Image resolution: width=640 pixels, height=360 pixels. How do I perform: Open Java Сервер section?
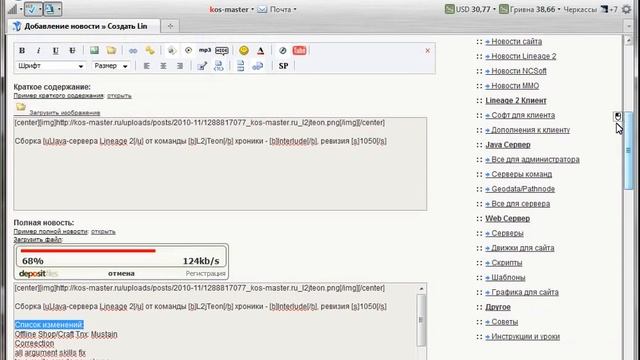tap(508, 145)
